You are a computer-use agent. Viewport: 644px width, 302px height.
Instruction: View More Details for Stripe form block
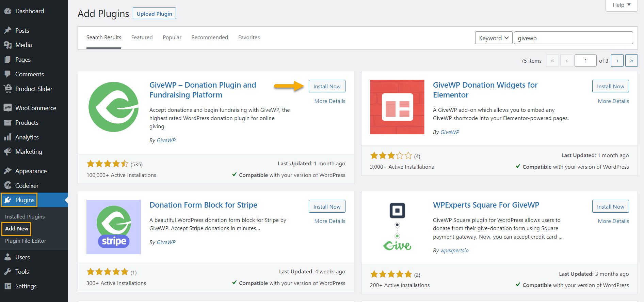[330, 221]
